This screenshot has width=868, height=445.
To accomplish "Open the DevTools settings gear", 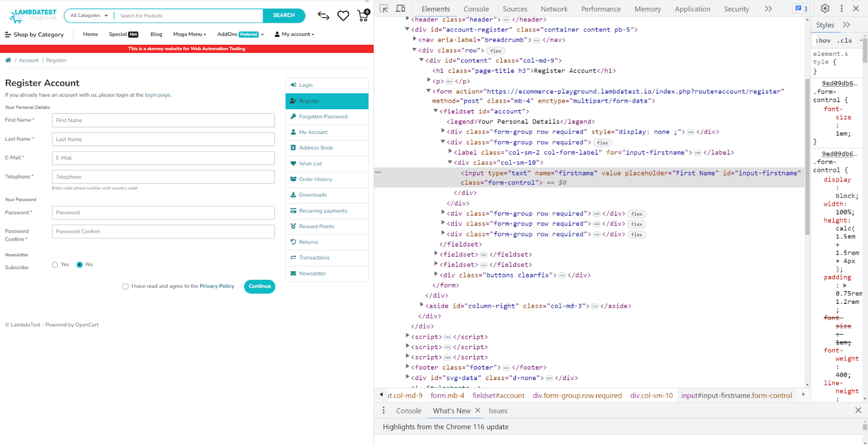I will (x=825, y=9).
